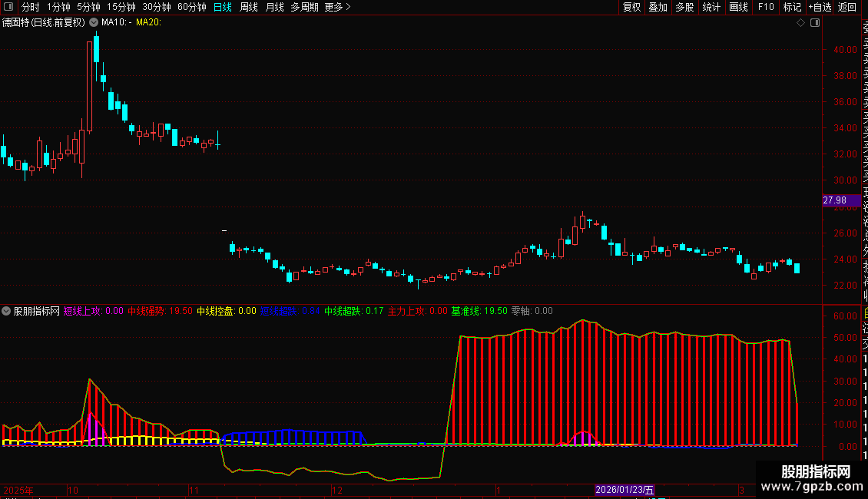Click the 中线强势: 19.50 label
868x499 pixels.
pyautogui.click(x=160, y=311)
